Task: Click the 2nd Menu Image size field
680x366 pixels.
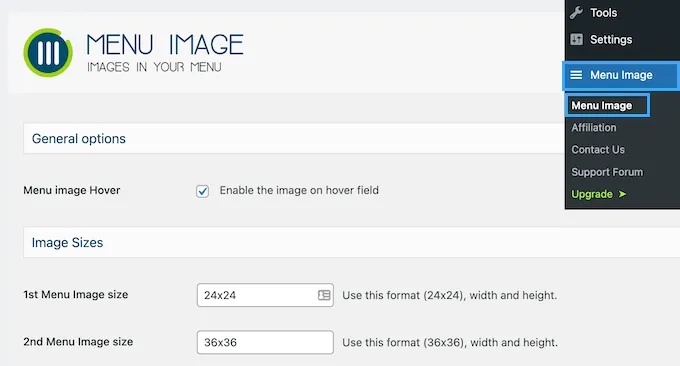Action: pyautogui.click(x=265, y=342)
